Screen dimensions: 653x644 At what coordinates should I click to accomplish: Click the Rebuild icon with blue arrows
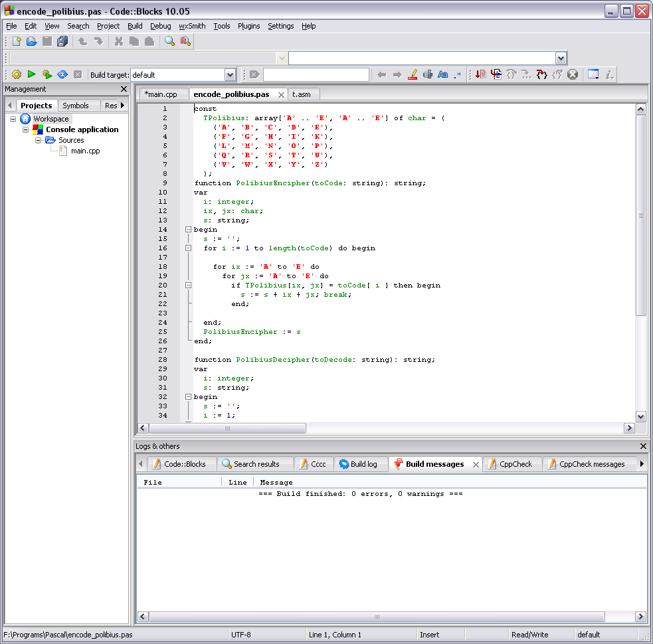[x=62, y=75]
